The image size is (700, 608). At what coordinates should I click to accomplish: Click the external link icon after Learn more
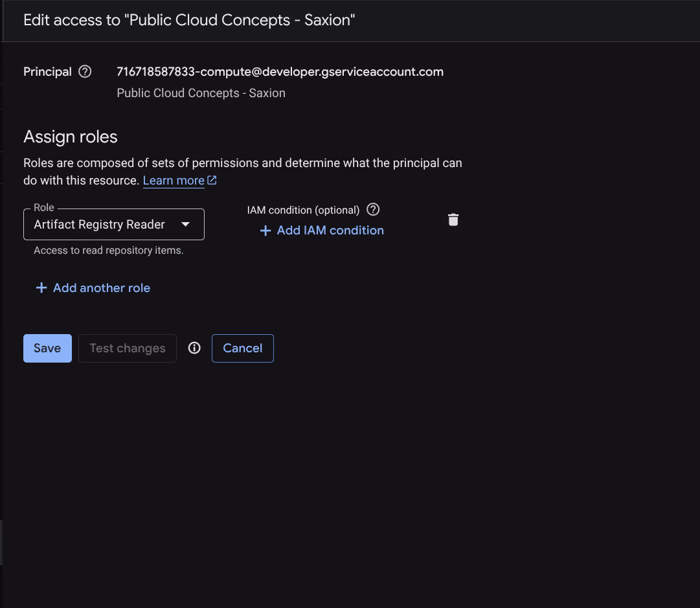(212, 179)
